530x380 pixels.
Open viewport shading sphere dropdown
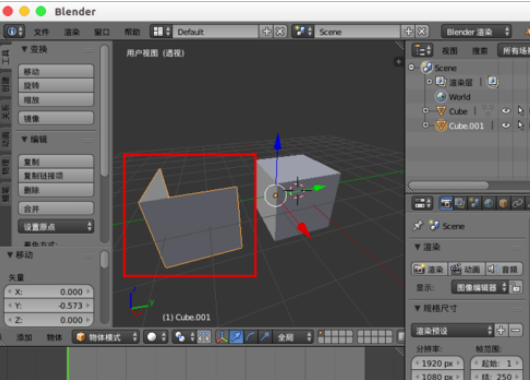click(x=155, y=337)
